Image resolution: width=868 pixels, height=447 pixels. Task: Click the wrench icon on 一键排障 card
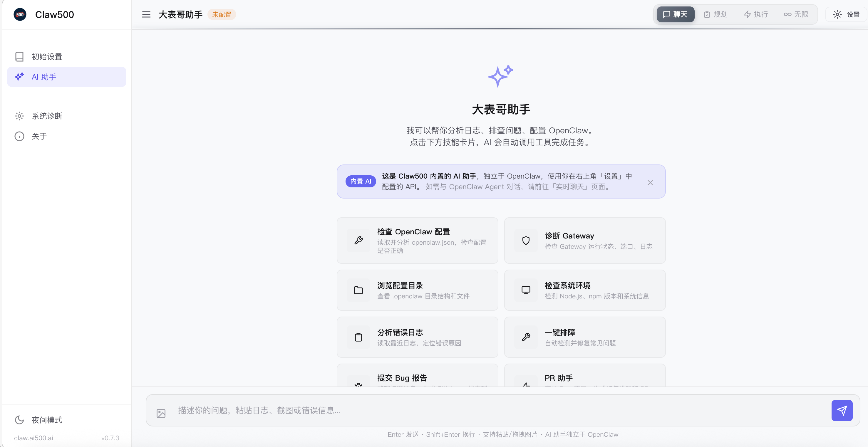point(526,337)
